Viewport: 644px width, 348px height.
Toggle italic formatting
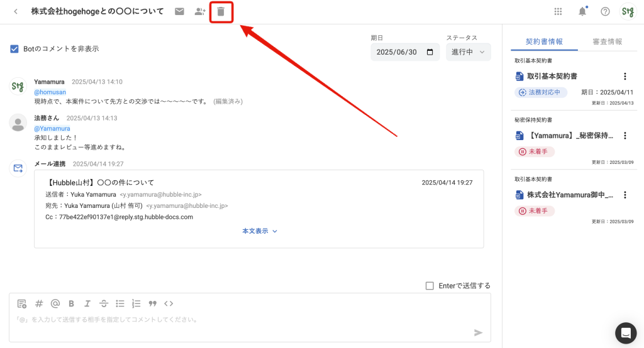(x=87, y=303)
